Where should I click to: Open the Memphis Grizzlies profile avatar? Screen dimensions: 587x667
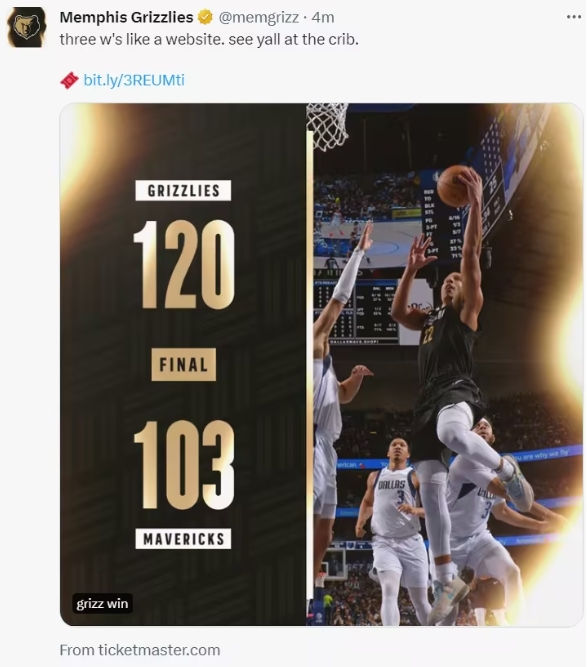pyautogui.click(x=26, y=27)
